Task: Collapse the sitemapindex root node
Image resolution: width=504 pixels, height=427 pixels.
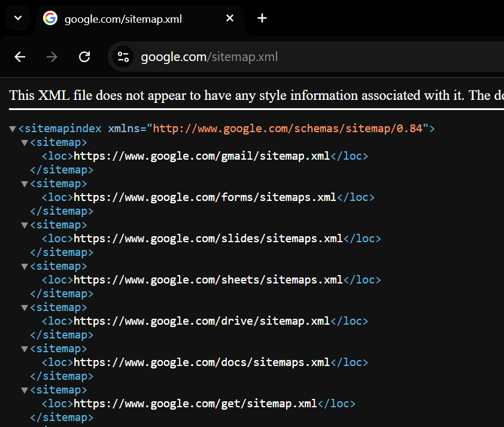Action: coord(13,129)
